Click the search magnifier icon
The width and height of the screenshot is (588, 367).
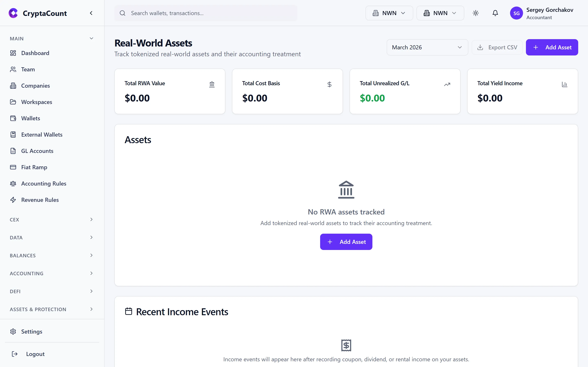(x=123, y=13)
